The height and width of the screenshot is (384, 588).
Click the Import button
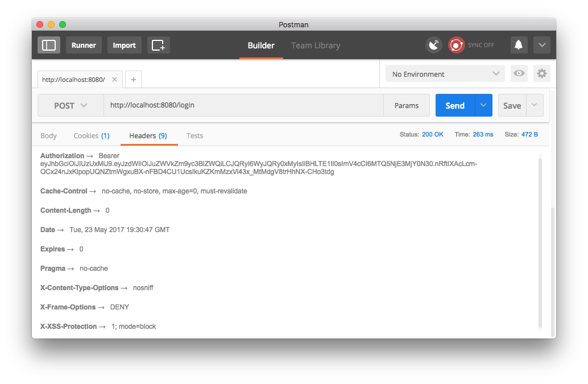124,45
